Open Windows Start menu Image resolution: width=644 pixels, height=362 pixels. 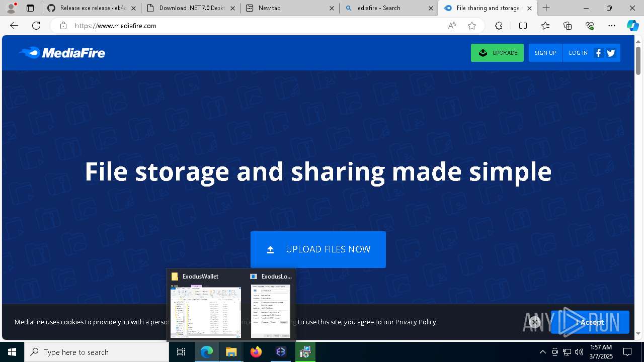12,352
